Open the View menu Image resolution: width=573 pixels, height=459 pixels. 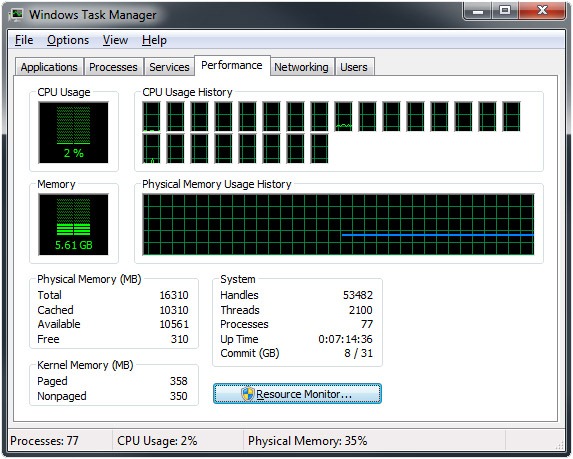[x=115, y=40]
